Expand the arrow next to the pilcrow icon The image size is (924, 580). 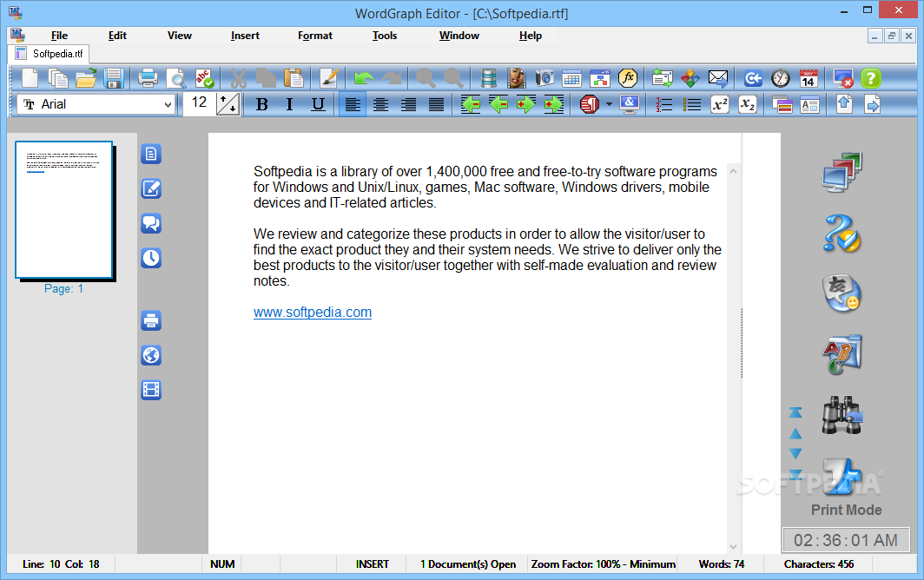(609, 105)
